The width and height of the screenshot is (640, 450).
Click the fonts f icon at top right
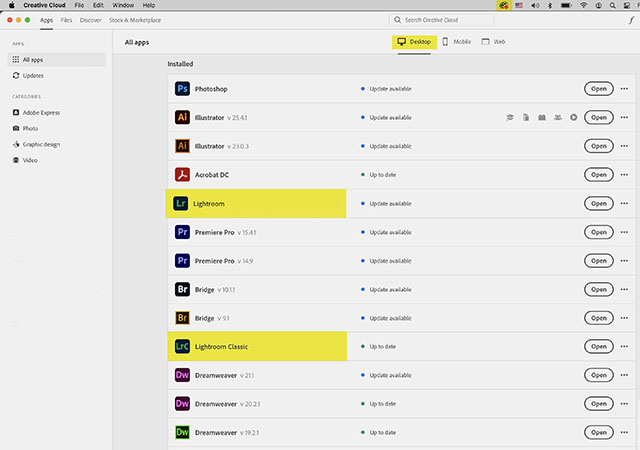tap(631, 20)
